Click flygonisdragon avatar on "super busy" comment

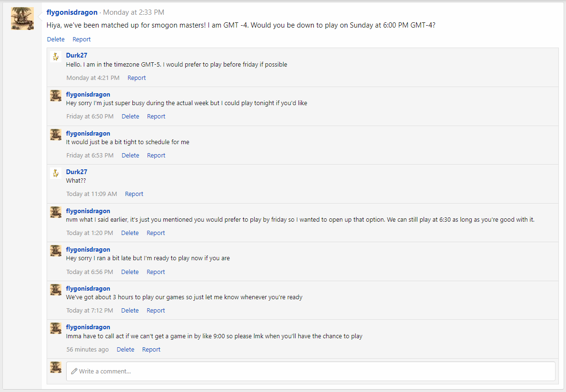pyautogui.click(x=56, y=96)
